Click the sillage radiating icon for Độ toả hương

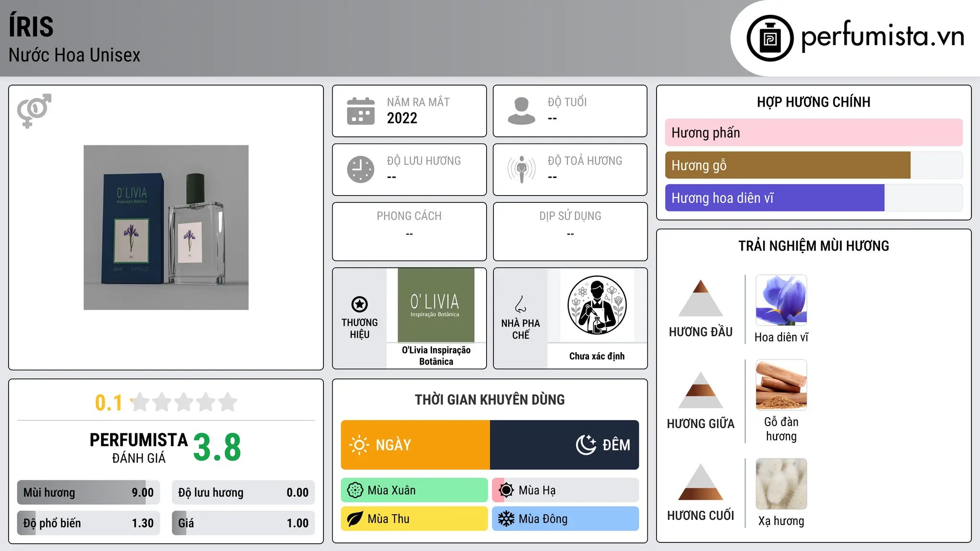pos(522,169)
